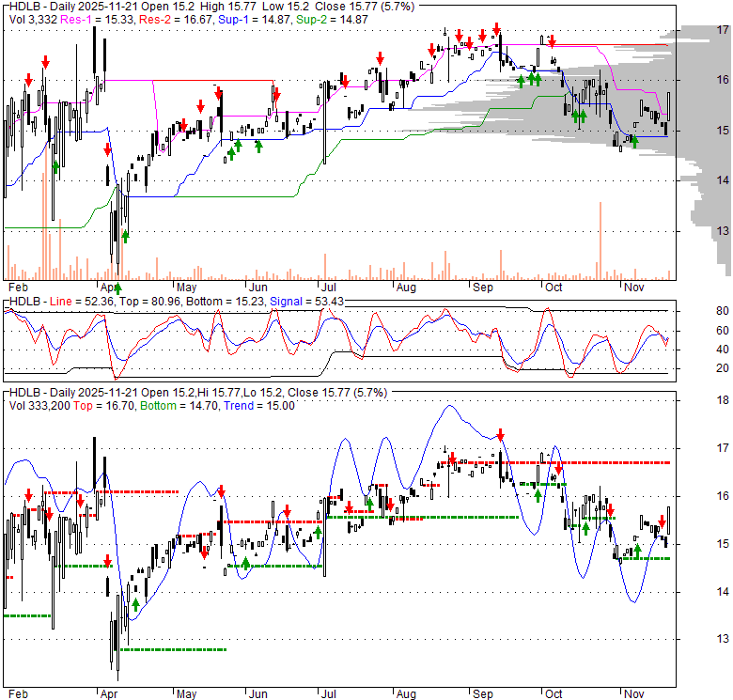Click the 'Top = 80.96' oscillator label
The width and height of the screenshot is (733, 700).
pos(149,302)
